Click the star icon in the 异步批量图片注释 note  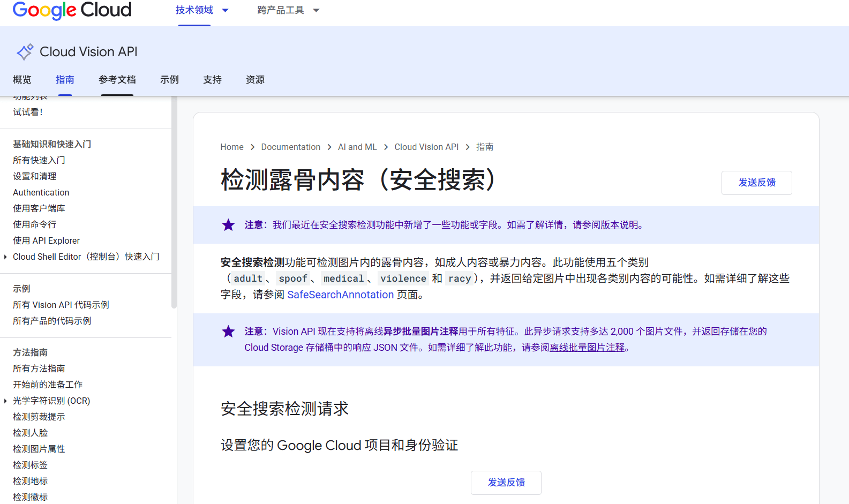[228, 332]
